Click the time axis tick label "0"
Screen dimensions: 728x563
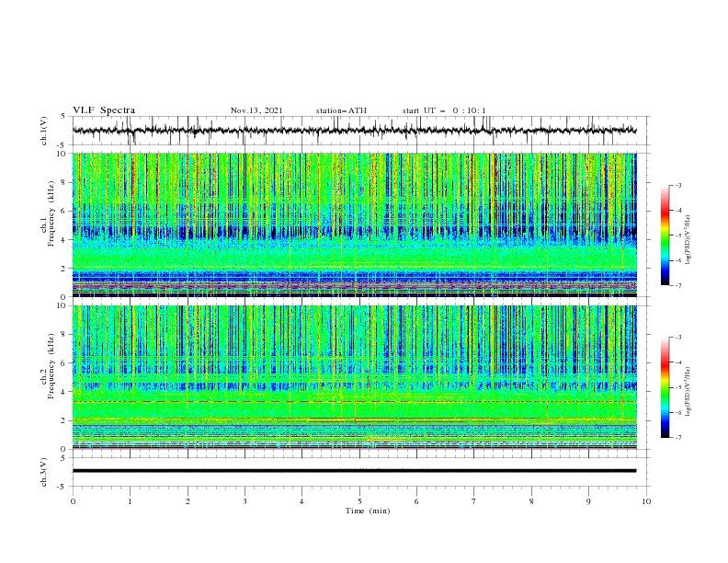pos(73,501)
